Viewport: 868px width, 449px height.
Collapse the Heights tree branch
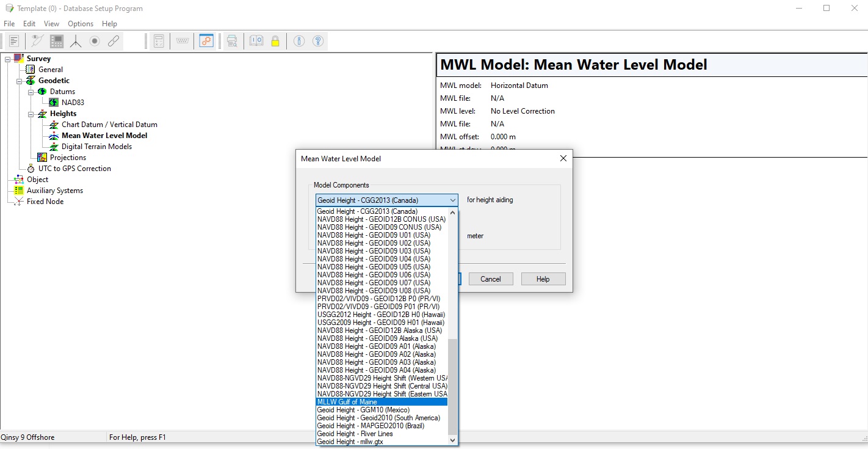(31, 114)
